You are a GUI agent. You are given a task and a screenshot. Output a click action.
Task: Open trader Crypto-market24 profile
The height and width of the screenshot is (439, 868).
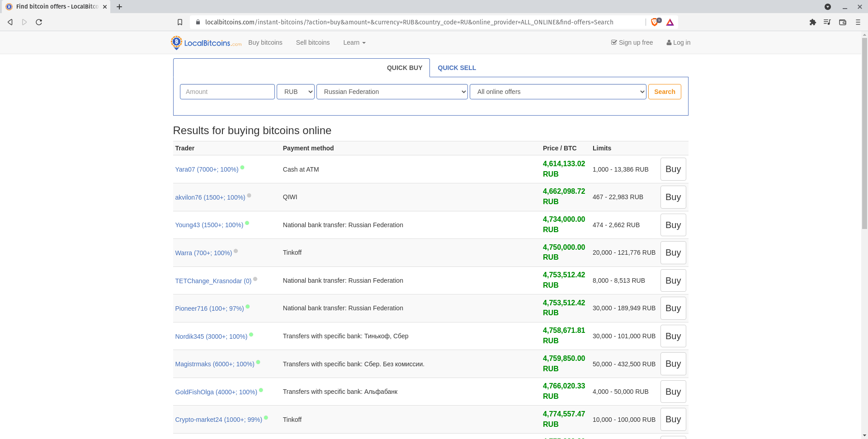(219, 420)
